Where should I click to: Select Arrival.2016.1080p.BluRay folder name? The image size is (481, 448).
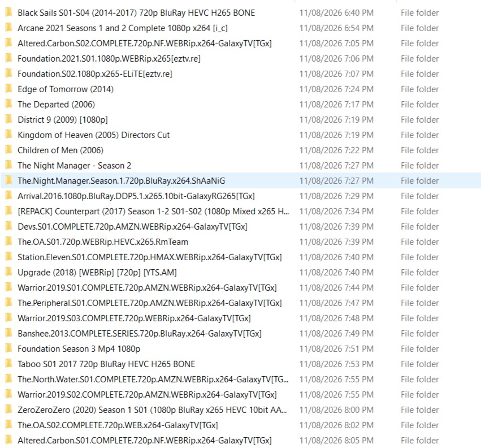point(136,196)
